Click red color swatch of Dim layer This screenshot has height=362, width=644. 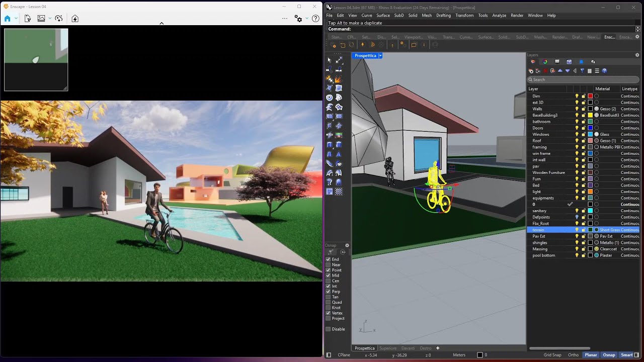click(x=590, y=96)
